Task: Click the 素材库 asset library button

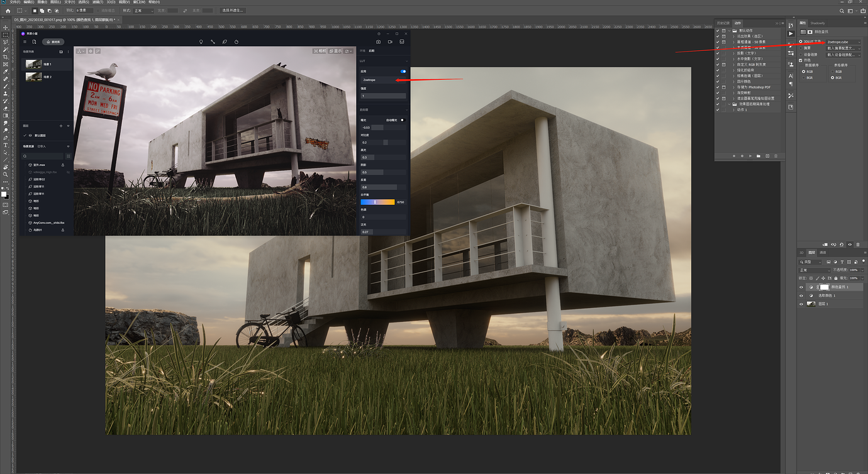Action: [x=53, y=41]
